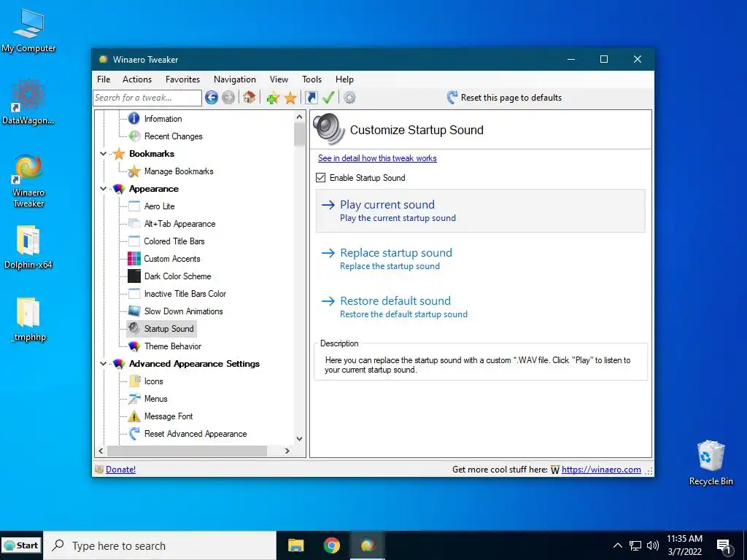Click the Dark Color Scheme black icon
747x560 pixels.
click(x=134, y=276)
